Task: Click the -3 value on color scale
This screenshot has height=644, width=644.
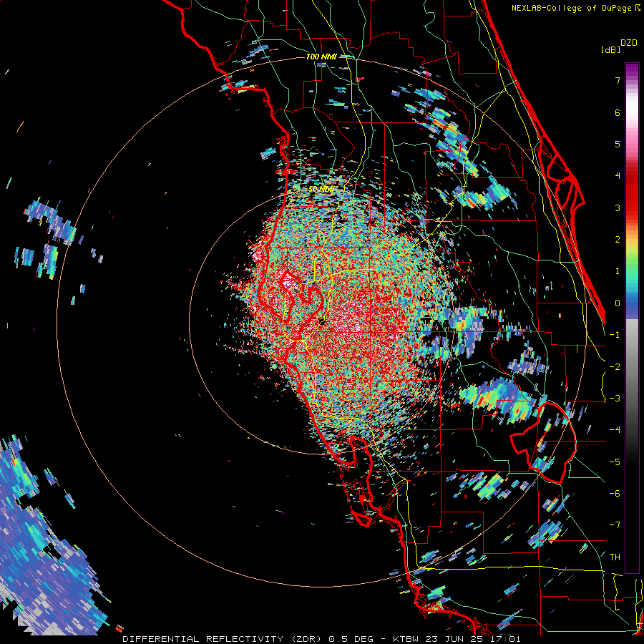Action: 615,399
